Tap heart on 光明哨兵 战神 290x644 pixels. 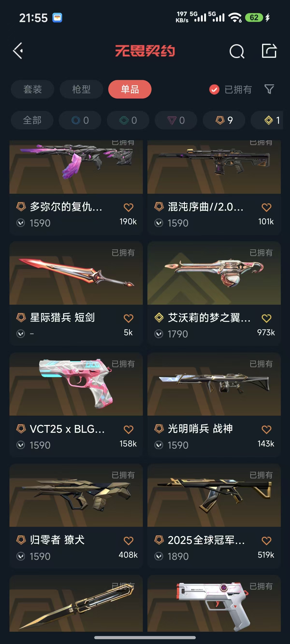tap(266, 430)
